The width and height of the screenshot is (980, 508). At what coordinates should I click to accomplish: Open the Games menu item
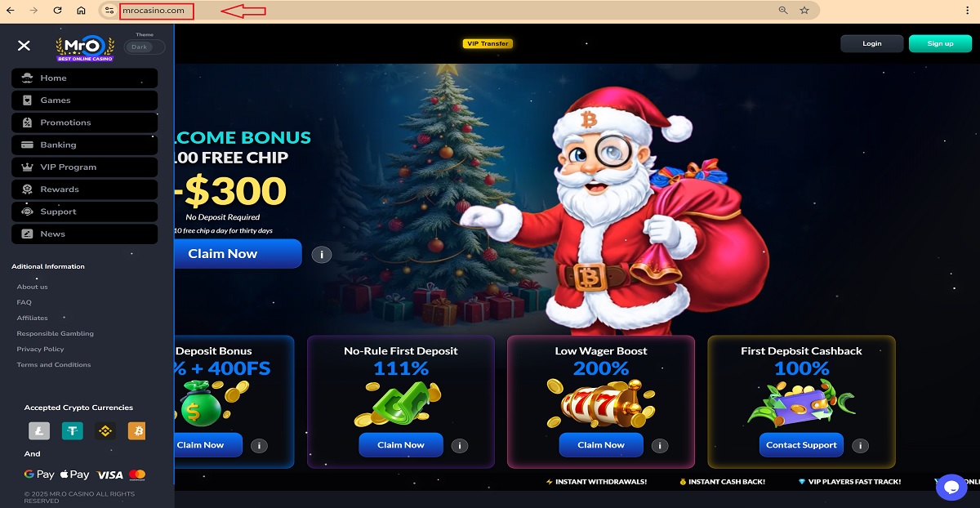84,100
